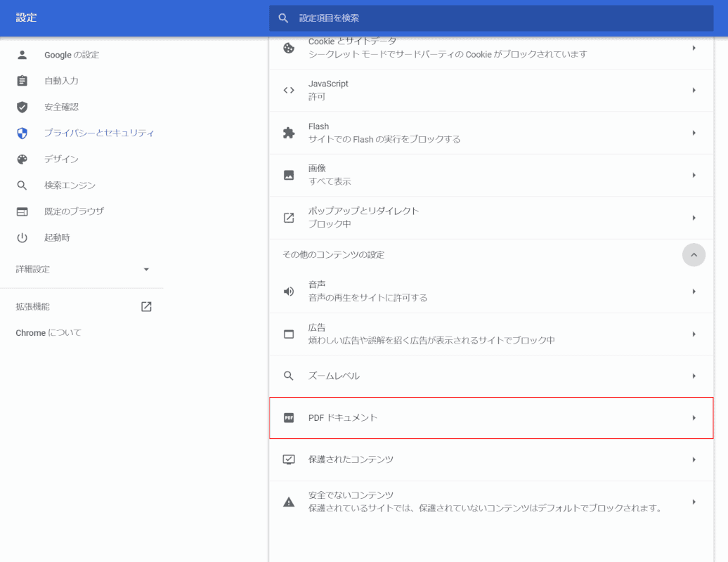Click the search magnifier icon in the header
The image size is (728, 562).
(283, 18)
